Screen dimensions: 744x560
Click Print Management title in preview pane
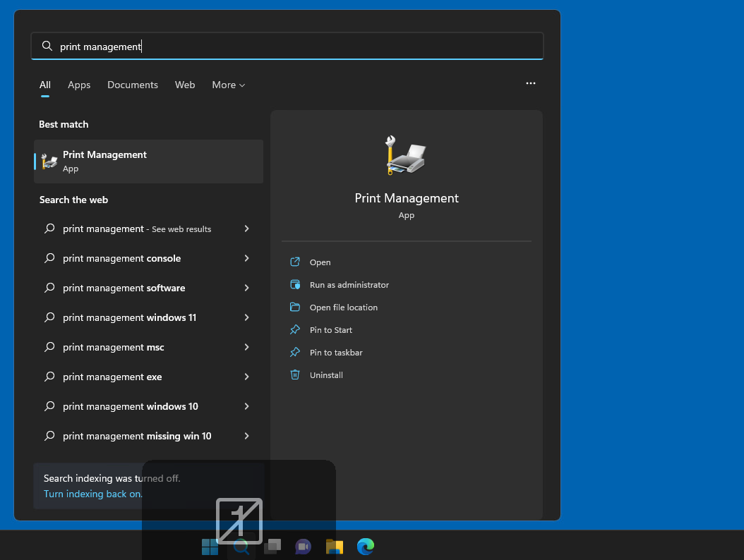click(x=407, y=198)
